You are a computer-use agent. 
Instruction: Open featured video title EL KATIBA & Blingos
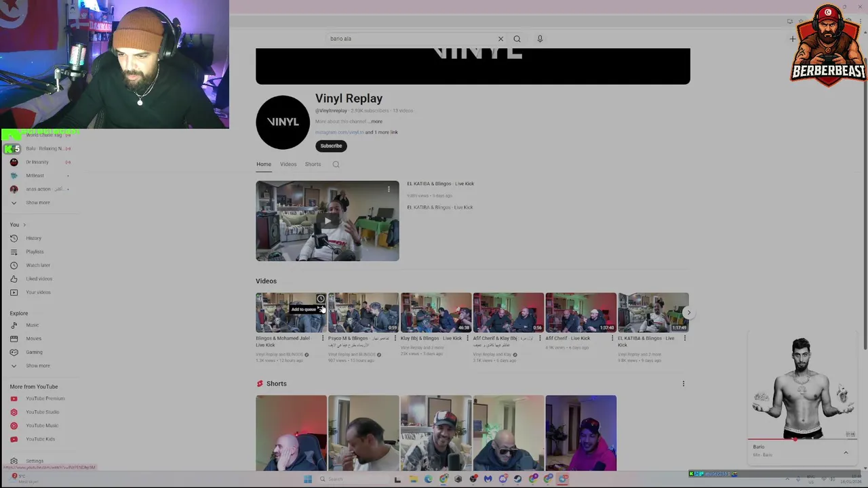pos(440,184)
